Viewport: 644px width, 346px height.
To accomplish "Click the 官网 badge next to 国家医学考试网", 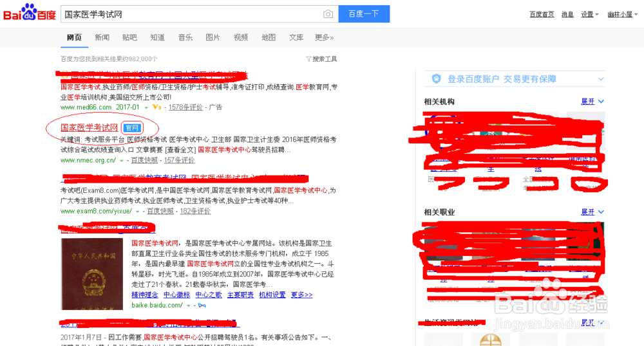I will click(x=132, y=128).
